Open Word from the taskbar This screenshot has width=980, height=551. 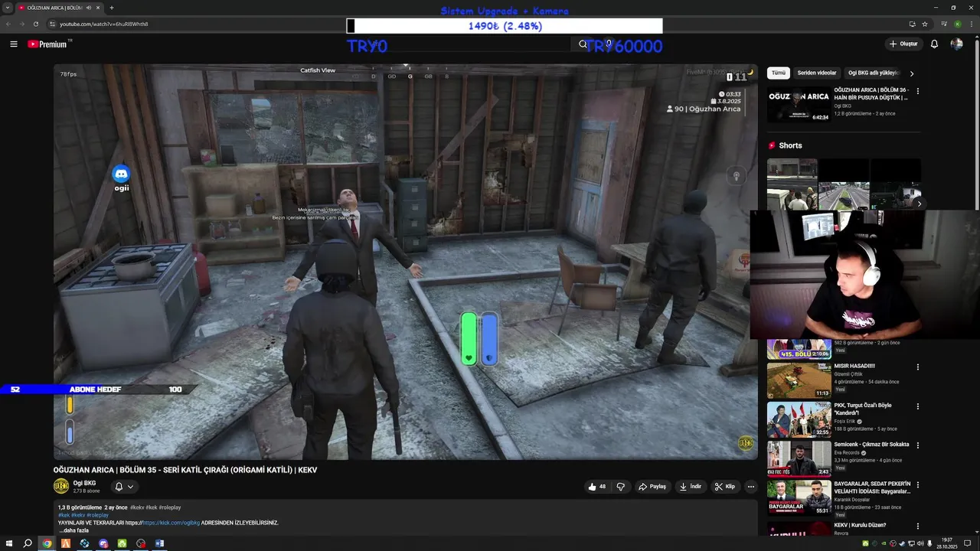point(159,543)
